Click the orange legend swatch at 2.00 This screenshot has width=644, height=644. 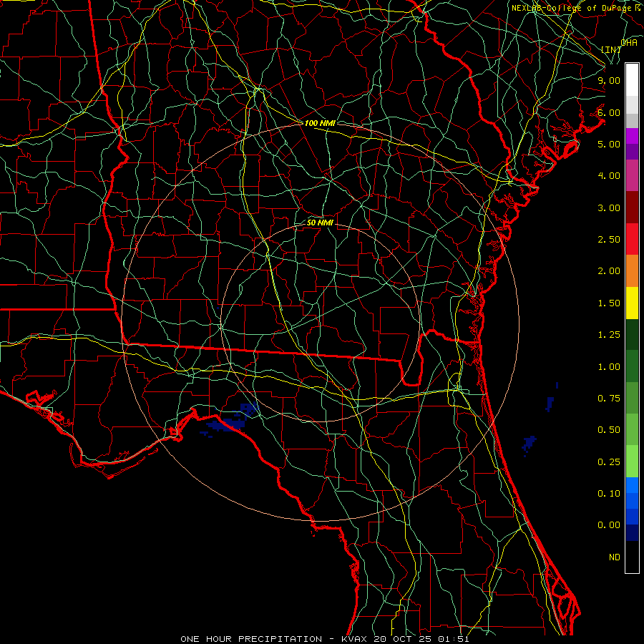pyautogui.click(x=632, y=271)
